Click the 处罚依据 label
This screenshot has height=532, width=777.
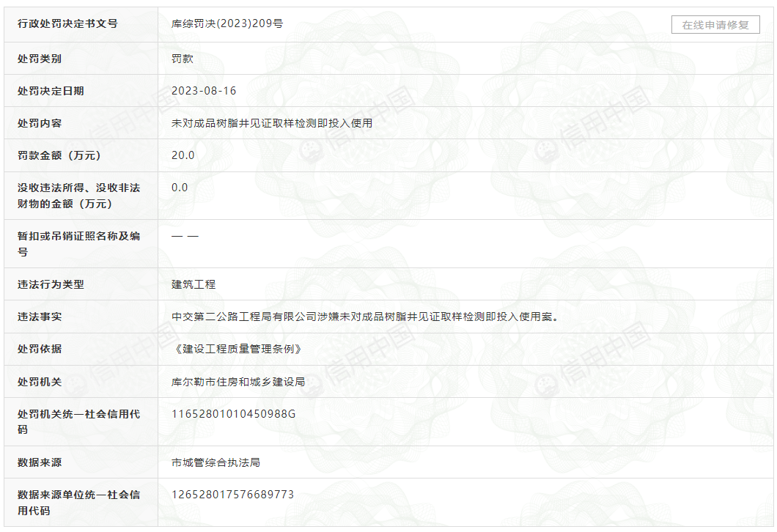[40, 349]
